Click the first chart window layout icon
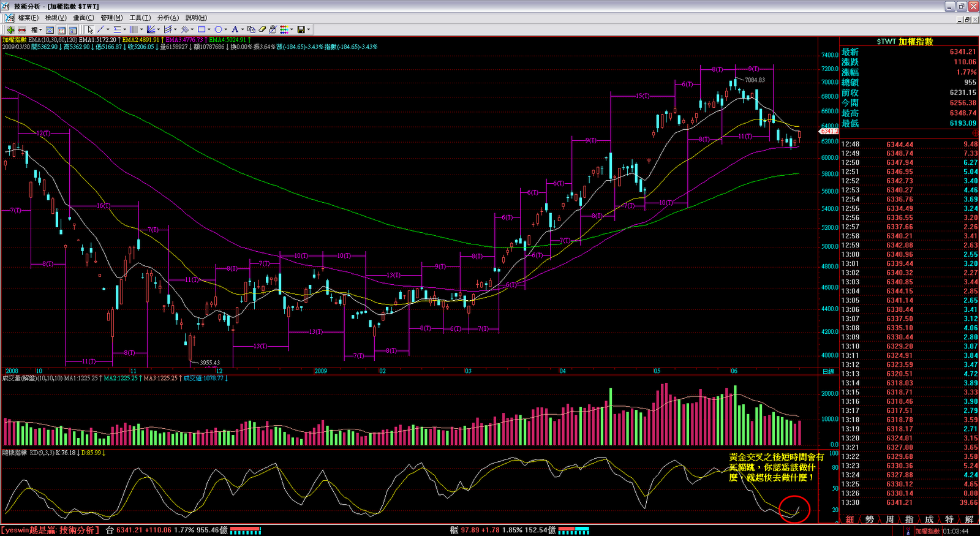Viewport: 980px width, 536px height. coord(50,29)
